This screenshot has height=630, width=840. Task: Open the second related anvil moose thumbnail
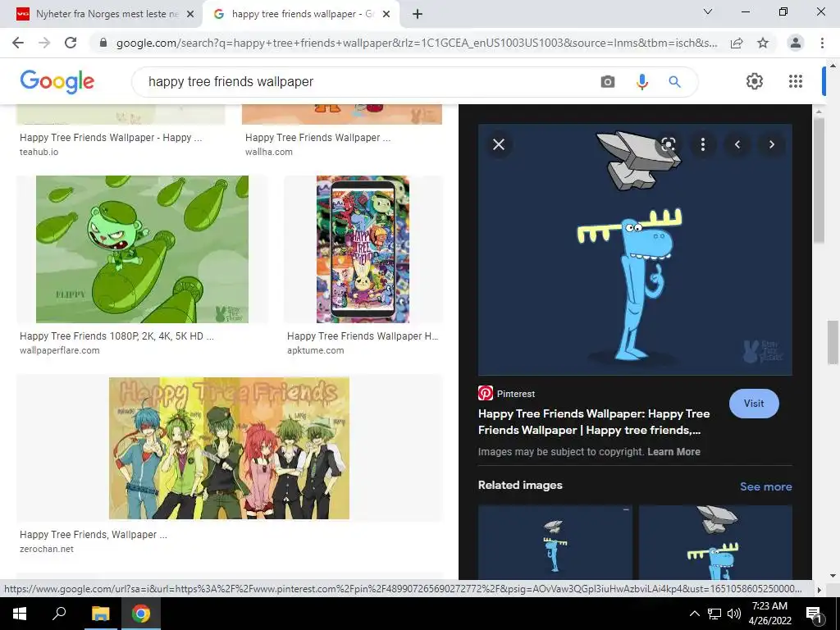(x=715, y=541)
